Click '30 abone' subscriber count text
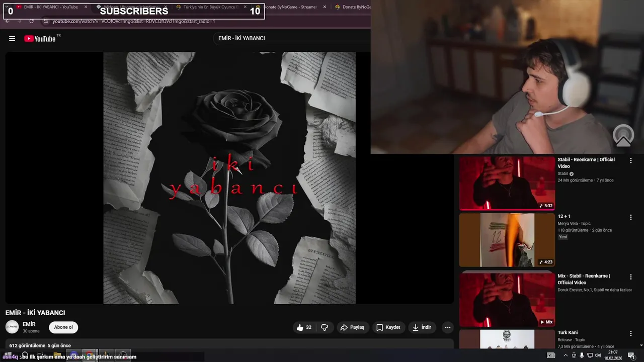This screenshot has height=362, width=644. [31, 331]
